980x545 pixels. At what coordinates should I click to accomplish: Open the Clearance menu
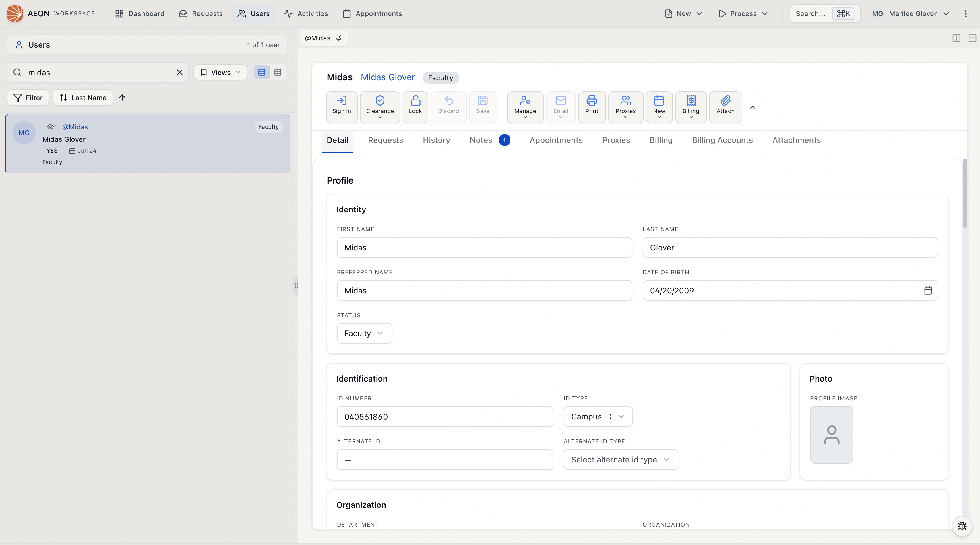point(380,107)
